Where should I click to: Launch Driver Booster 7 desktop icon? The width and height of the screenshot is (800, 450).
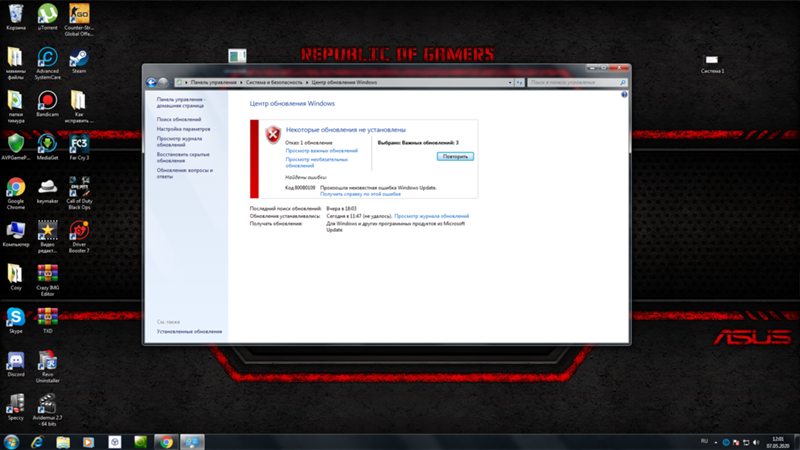click(x=79, y=237)
